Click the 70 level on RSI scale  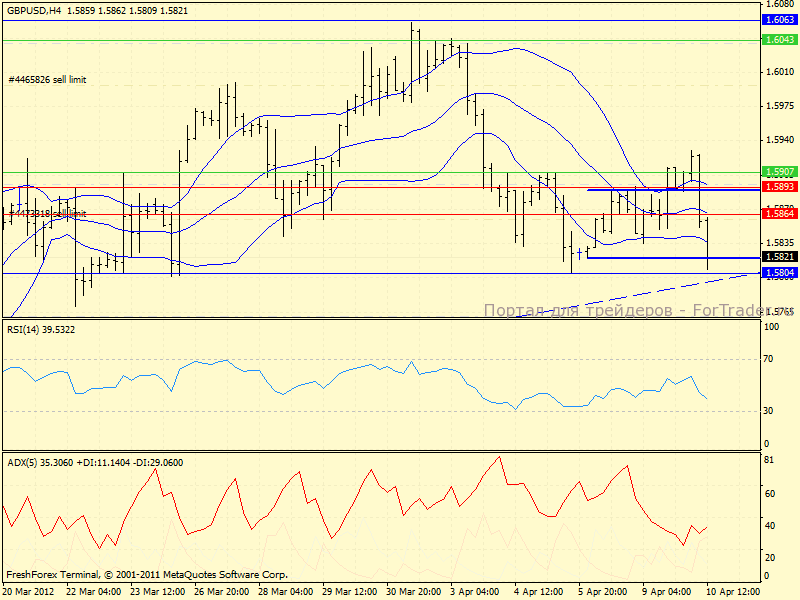(x=770, y=357)
